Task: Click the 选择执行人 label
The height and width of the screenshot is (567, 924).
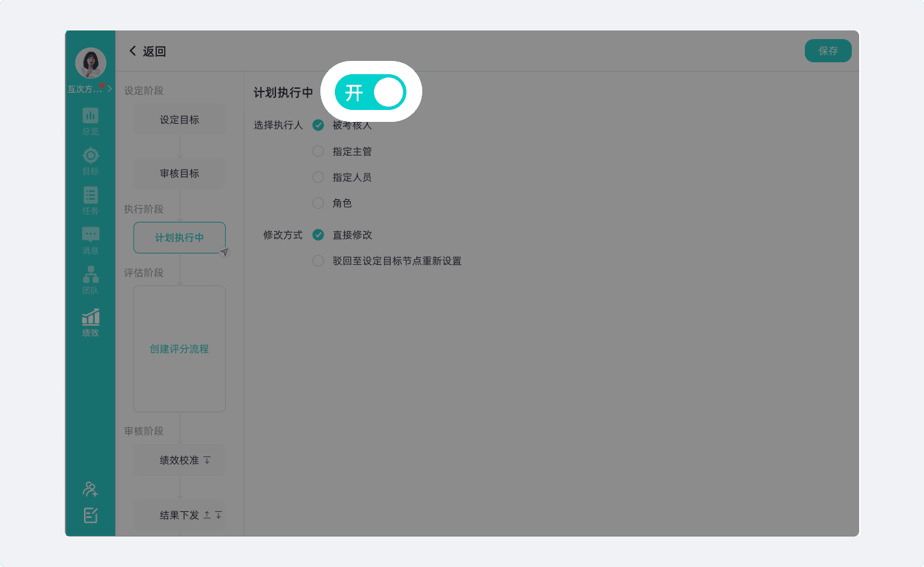Action: [x=278, y=125]
